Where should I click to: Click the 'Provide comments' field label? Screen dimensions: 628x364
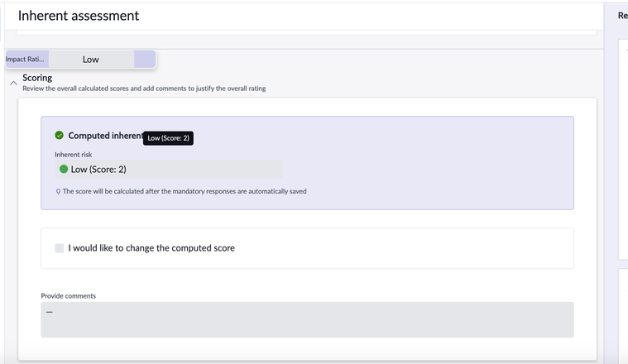[69, 296]
